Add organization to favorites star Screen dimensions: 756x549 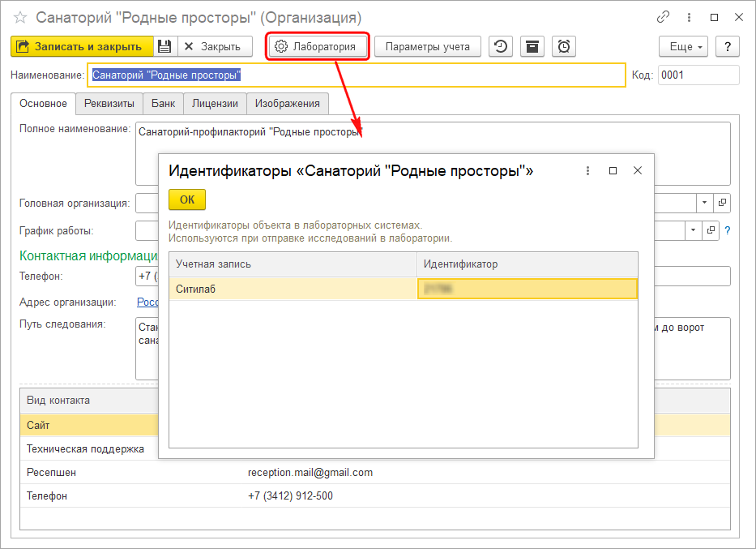tap(20, 17)
